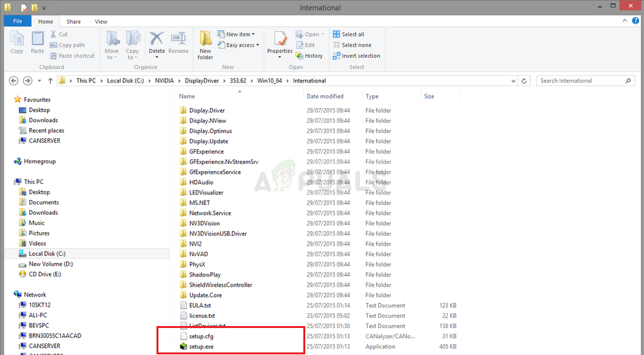Switch to the View ribbon tab
Viewport: 644px width, 355px height.
tap(101, 22)
